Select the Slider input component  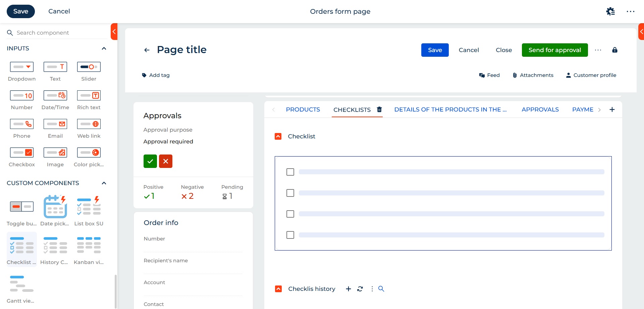pyautogui.click(x=89, y=67)
